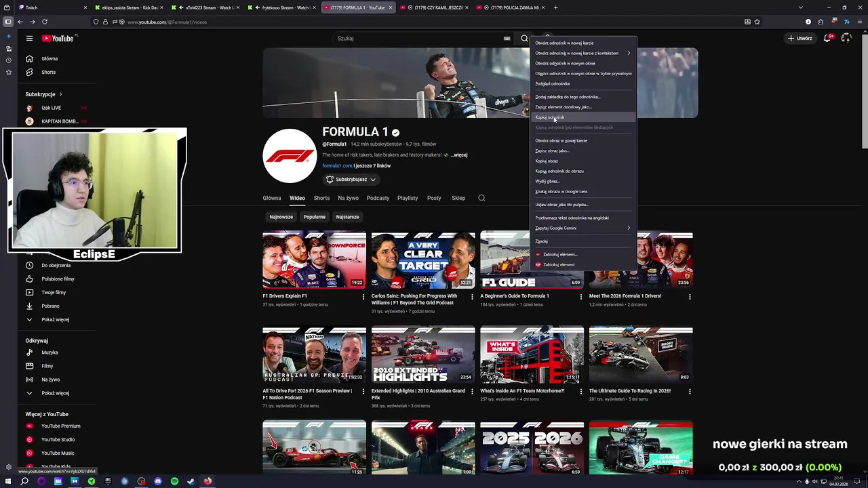This screenshot has width=868, height=488.
Task: Click the Formula 1 channel avatar logo
Action: (x=290, y=156)
